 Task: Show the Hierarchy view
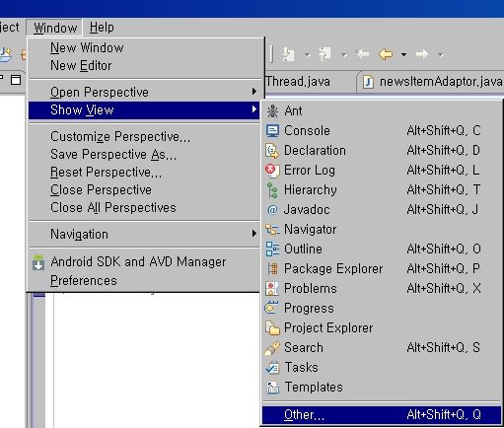(x=382, y=189)
